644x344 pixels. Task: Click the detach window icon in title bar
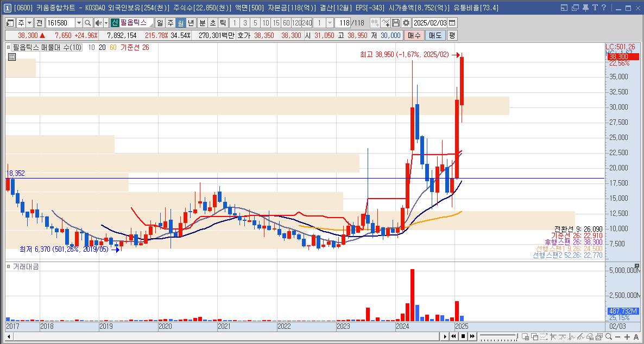coord(575,8)
